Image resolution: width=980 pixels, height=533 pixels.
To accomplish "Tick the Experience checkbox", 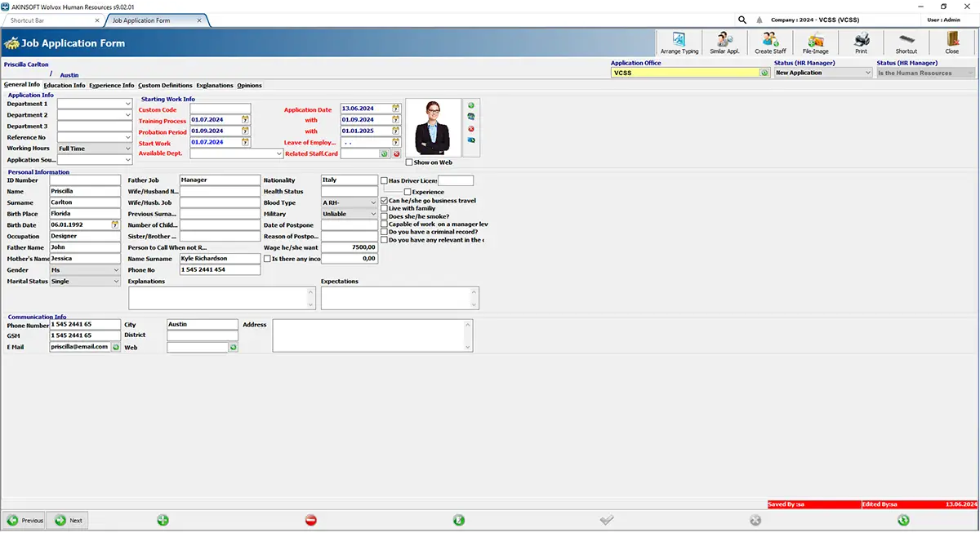I will (x=408, y=192).
